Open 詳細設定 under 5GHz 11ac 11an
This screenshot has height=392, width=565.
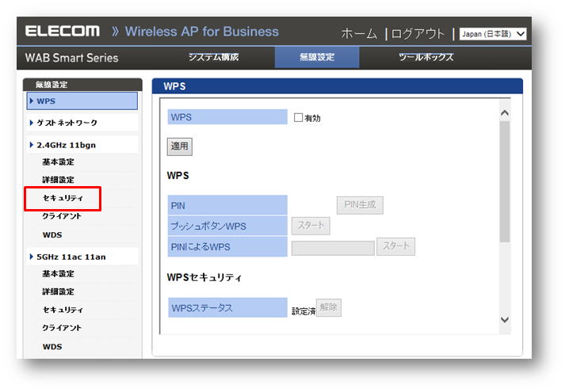pyautogui.click(x=58, y=291)
